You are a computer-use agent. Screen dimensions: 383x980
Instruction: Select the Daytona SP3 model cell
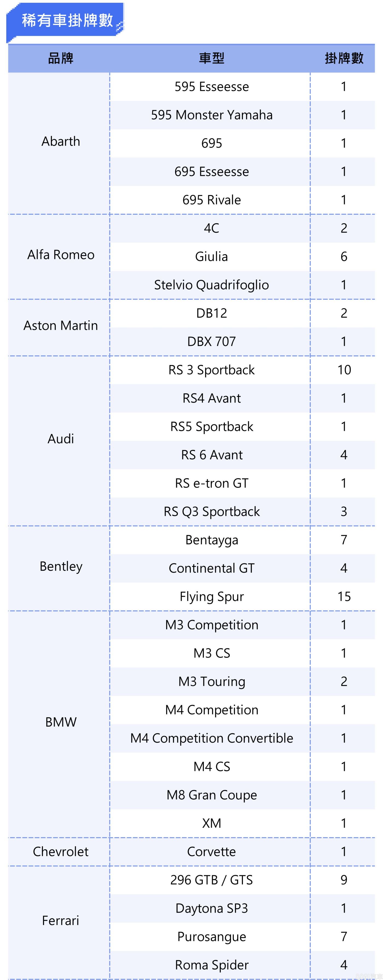[x=212, y=908]
